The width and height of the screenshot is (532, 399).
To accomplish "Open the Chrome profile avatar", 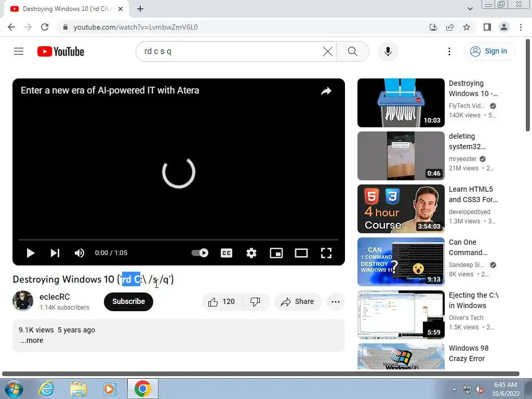I will [504, 27].
